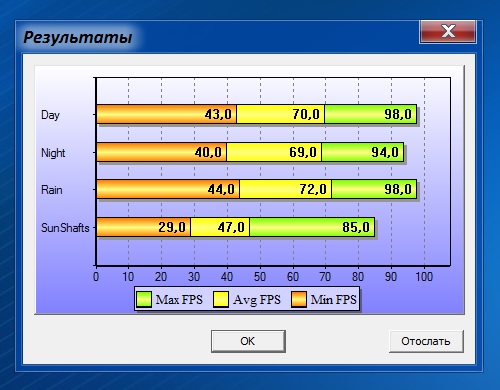
Task: Click the axis tick label 90
Action: pyautogui.click(x=391, y=277)
